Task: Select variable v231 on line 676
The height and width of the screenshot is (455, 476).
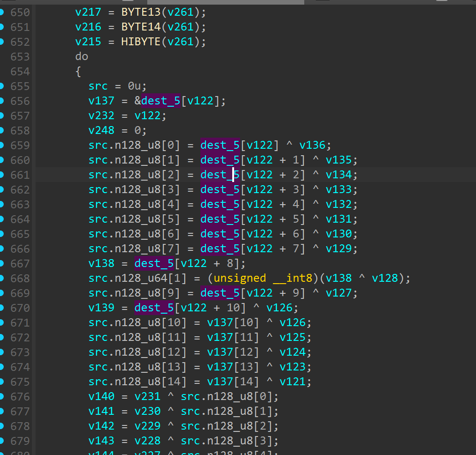Action: click(148, 396)
